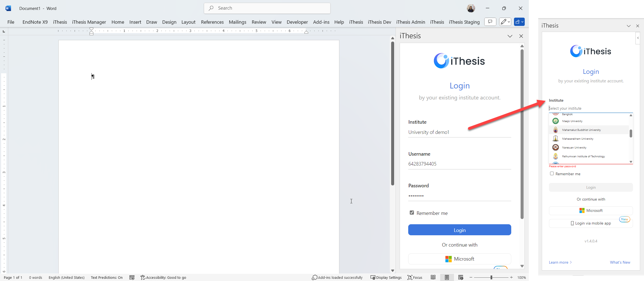This screenshot has height=281, width=644.
Task: Check Remember me below the institute list
Action: (552, 174)
